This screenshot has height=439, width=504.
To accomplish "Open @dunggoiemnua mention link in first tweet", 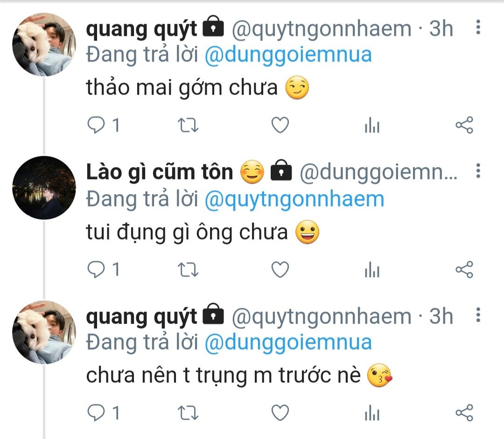I will point(288,55).
